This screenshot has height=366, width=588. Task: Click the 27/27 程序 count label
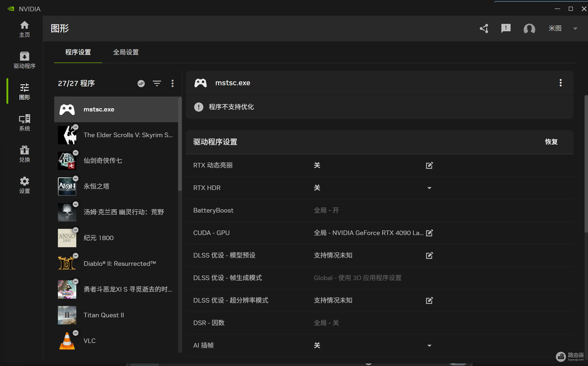coord(76,83)
